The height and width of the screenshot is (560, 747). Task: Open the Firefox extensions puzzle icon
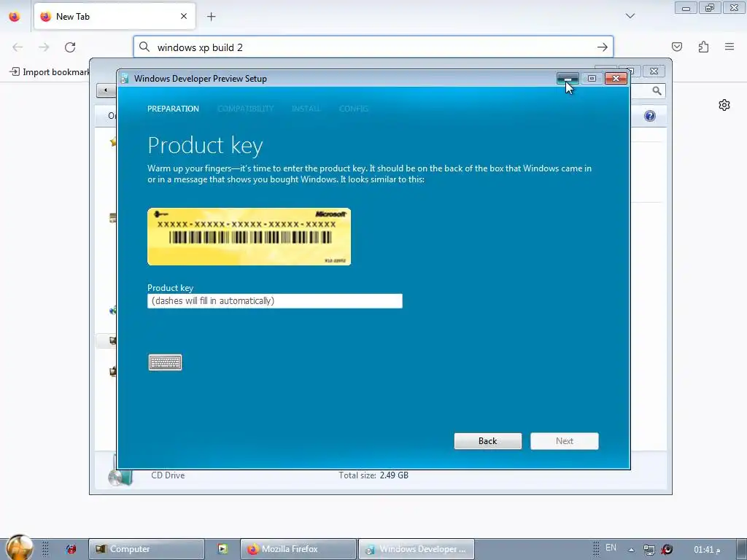click(x=704, y=47)
